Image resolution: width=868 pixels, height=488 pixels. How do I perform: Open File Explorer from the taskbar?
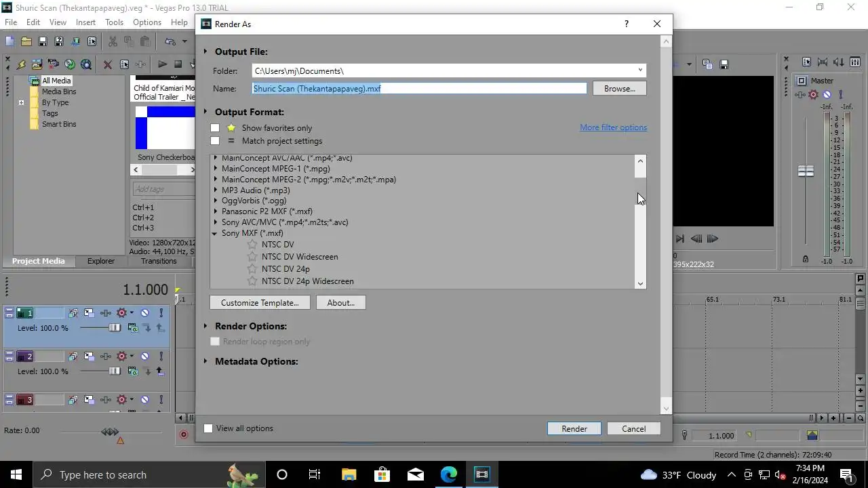(x=349, y=474)
